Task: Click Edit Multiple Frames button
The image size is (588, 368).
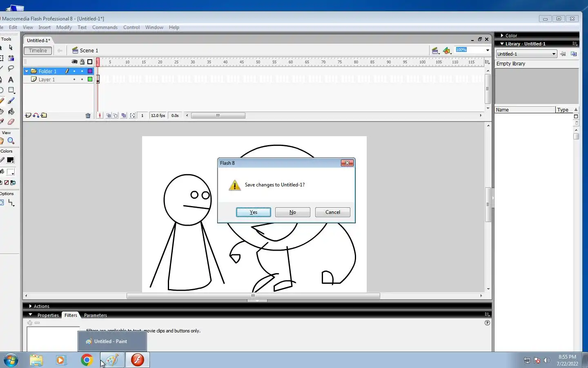Action: tap(124, 116)
